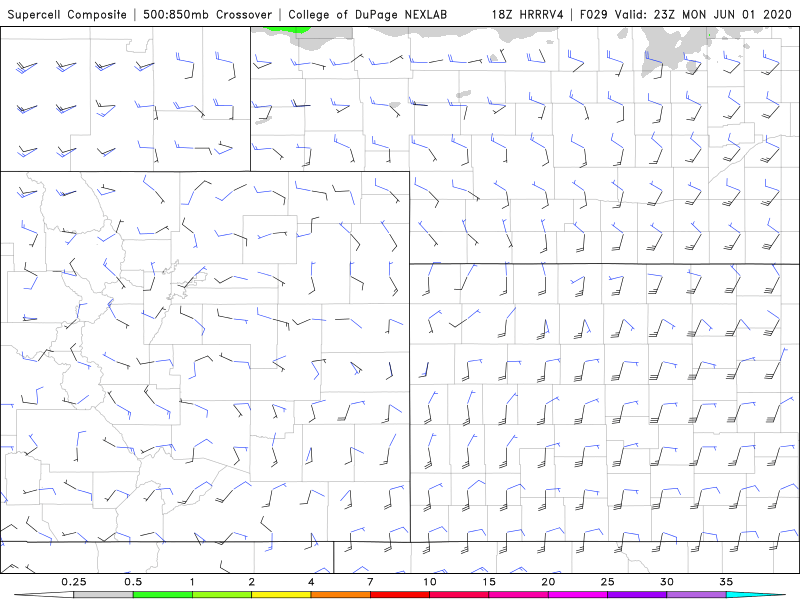
Task: Click the 'College of DuPage NEXLAB' text
Action: 367,14
